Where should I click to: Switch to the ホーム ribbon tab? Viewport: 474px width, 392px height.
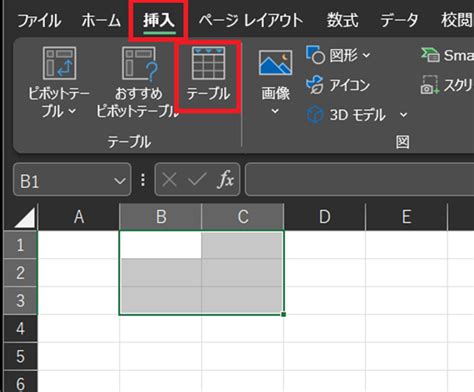click(101, 20)
